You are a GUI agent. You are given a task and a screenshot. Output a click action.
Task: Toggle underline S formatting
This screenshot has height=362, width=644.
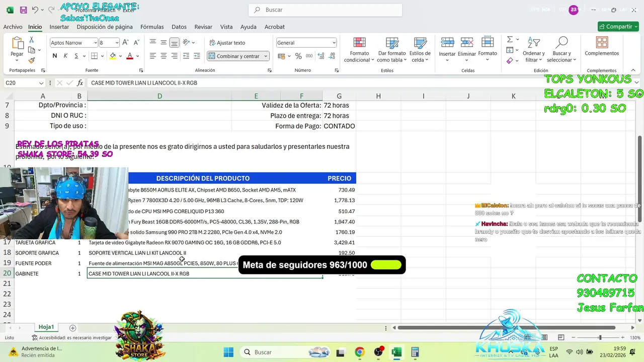pos(76,56)
